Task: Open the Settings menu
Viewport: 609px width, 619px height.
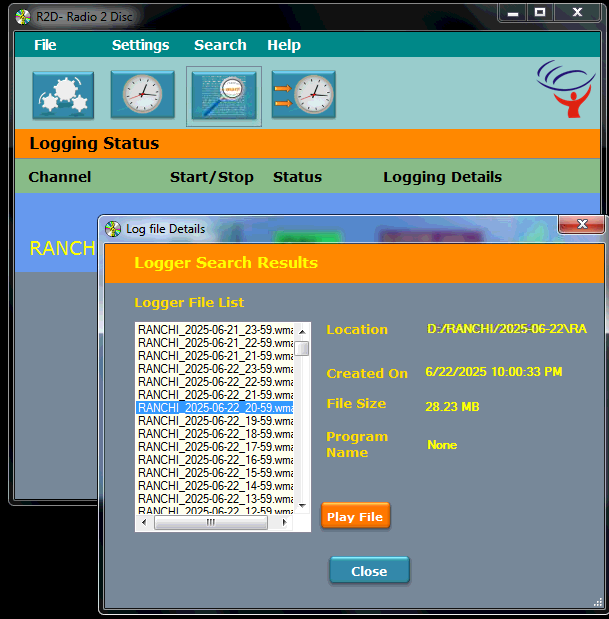Action: 141,45
